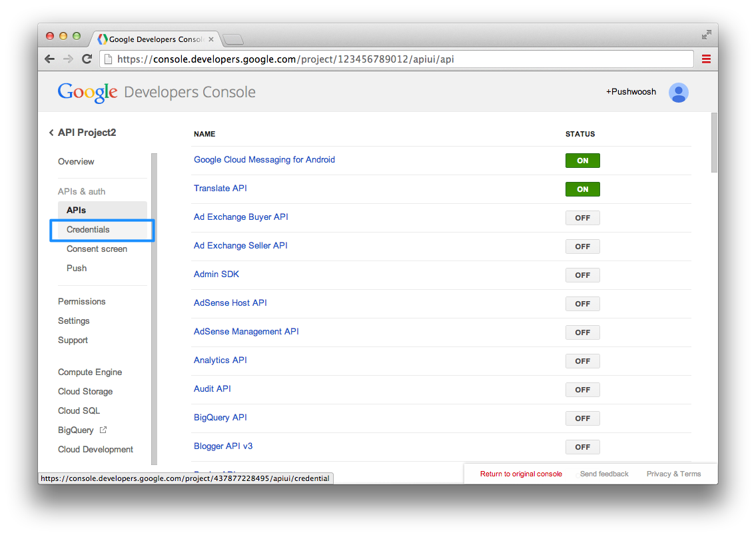Screen dimensions: 756x537
Task: Open BigQuery in the sidebar
Action: point(76,430)
